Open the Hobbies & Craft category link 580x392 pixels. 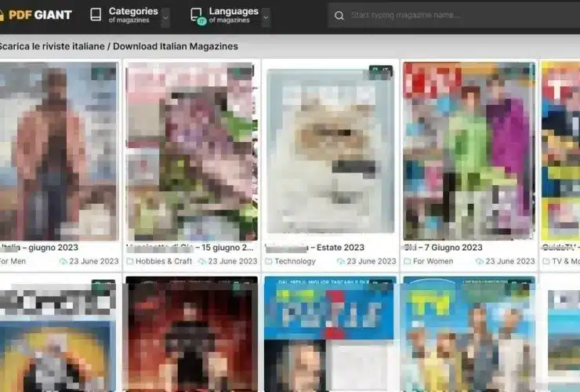[164, 262]
